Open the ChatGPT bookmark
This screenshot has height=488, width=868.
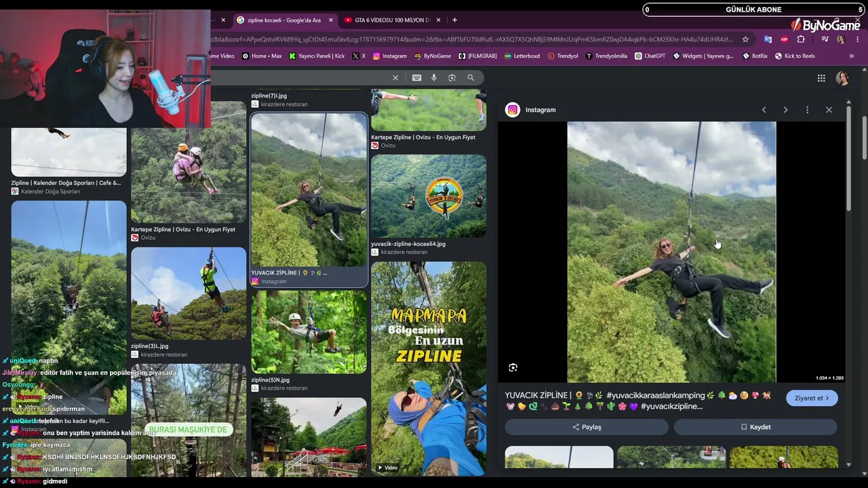pos(650,56)
